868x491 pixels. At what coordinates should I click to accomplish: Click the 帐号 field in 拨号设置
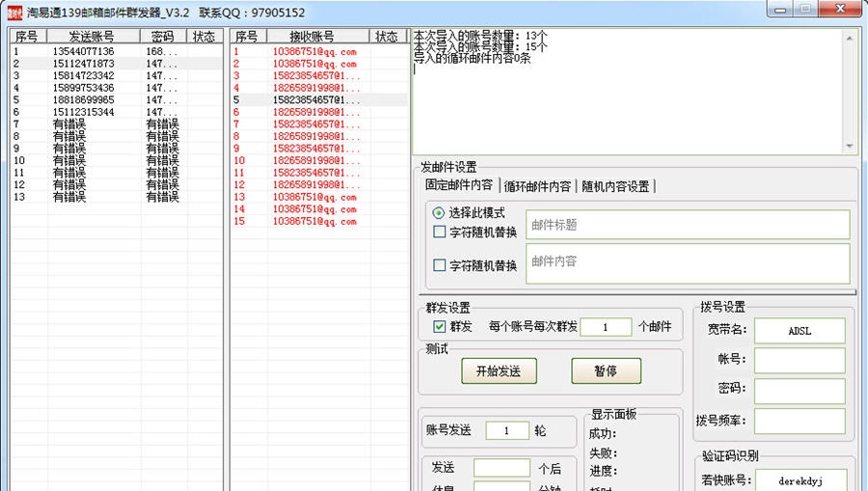[800, 361]
